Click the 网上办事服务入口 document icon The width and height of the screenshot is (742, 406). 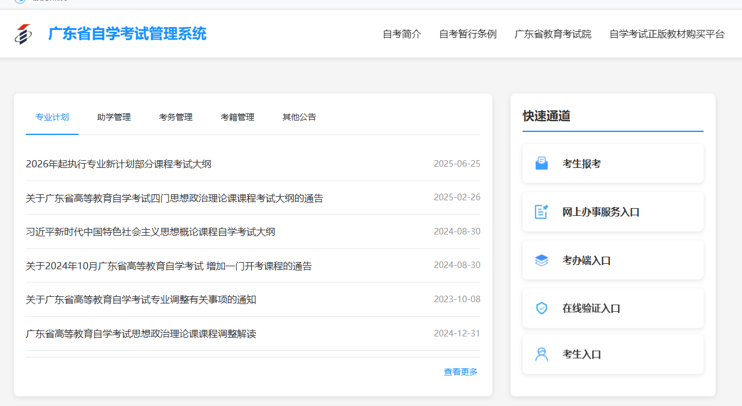[x=541, y=212]
